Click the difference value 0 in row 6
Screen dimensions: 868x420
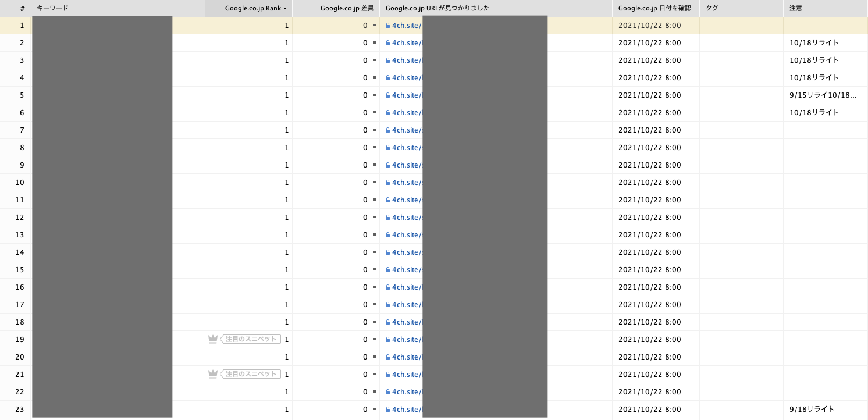[365, 113]
